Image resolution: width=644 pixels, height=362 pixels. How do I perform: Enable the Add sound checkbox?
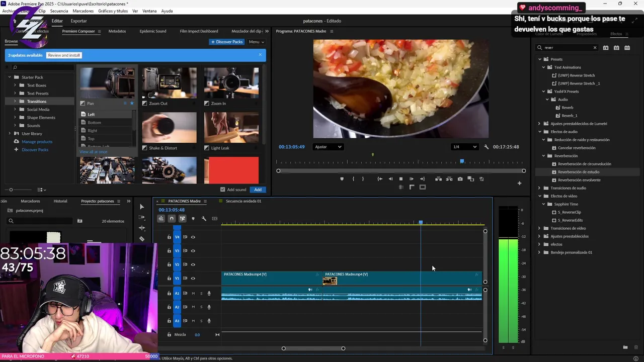pyautogui.click(x=223, y=190)
